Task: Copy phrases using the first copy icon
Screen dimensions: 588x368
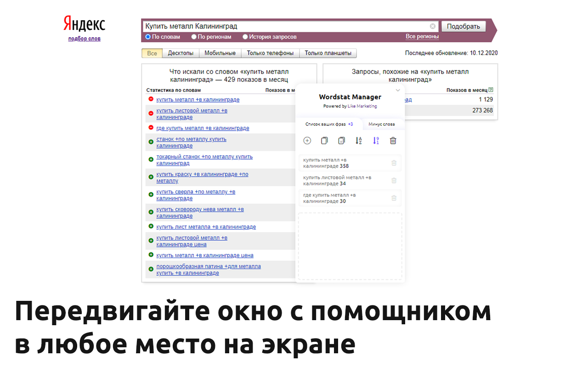Action: pyautogui.click(x=325, y=141)
